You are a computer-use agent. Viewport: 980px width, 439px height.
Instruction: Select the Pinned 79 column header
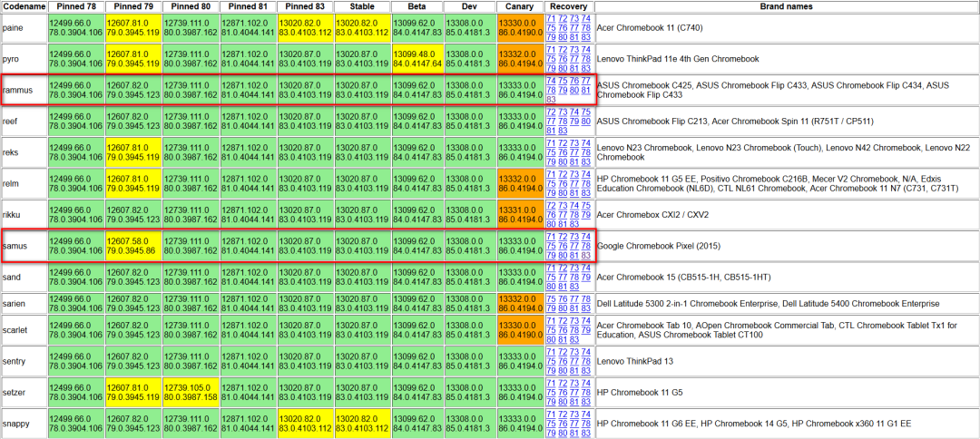pos(132,6)
